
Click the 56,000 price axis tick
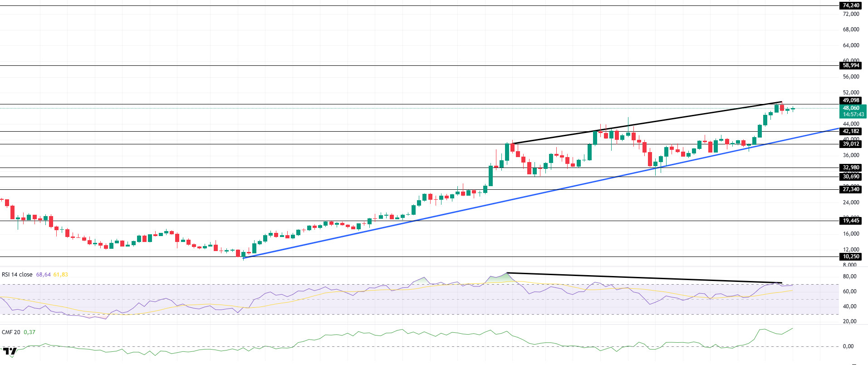[851, 77]
